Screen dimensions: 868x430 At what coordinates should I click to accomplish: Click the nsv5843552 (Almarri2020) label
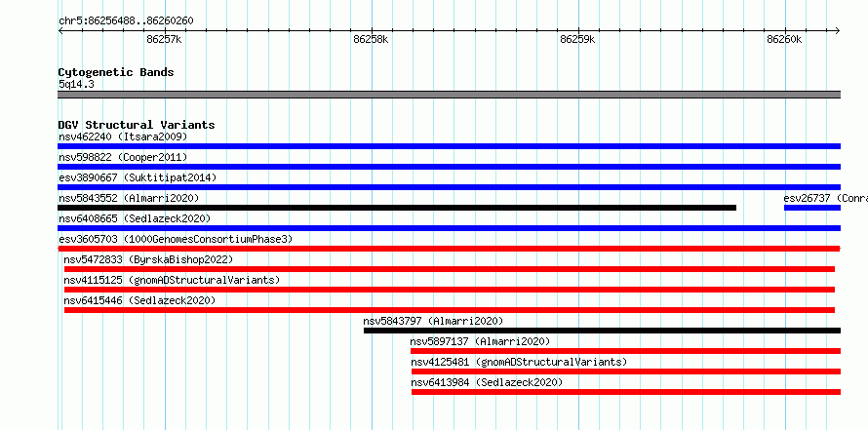coord(129,198)
